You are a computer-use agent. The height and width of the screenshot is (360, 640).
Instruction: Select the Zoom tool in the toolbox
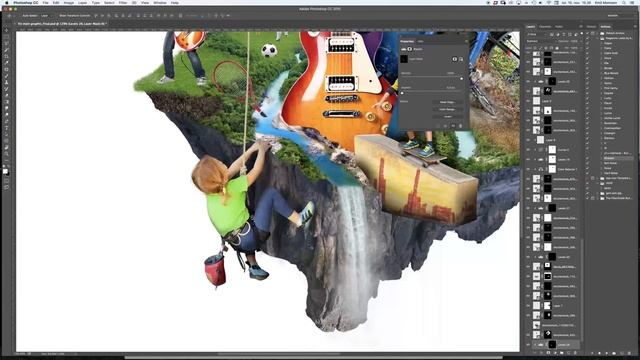(x=6, y=154)
